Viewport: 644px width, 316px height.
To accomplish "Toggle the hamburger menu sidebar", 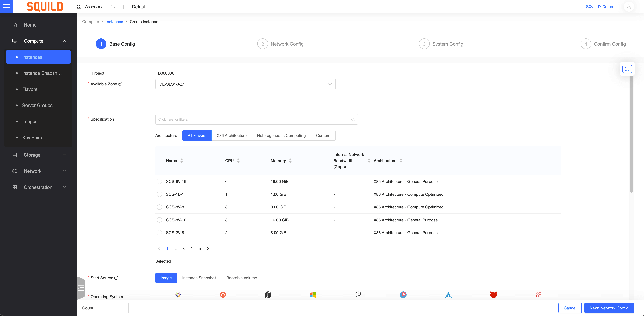I will [6, 7].
